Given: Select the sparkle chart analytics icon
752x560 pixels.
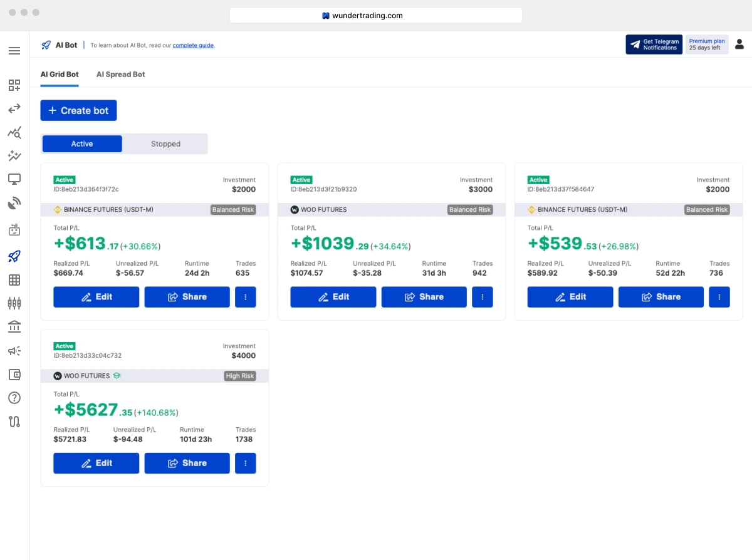Looking at the screenshot, I should pyautogui.click(x=14, y=155).
